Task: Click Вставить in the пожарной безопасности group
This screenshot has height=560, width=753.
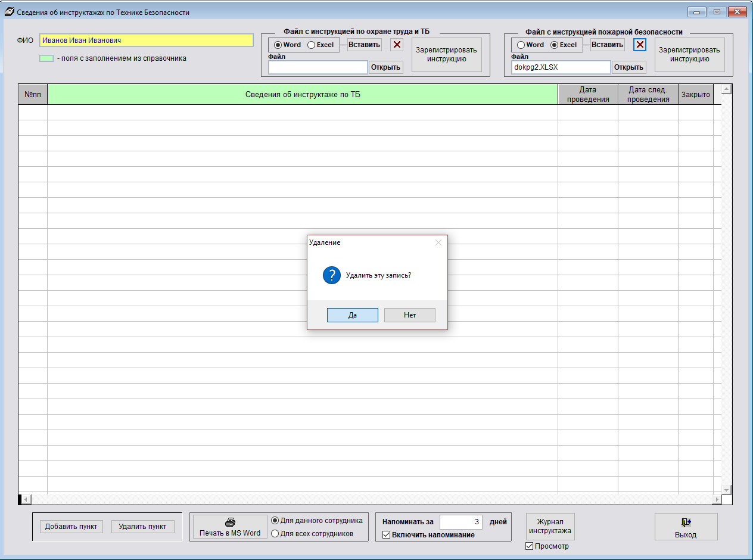Action: pos(608,45)
